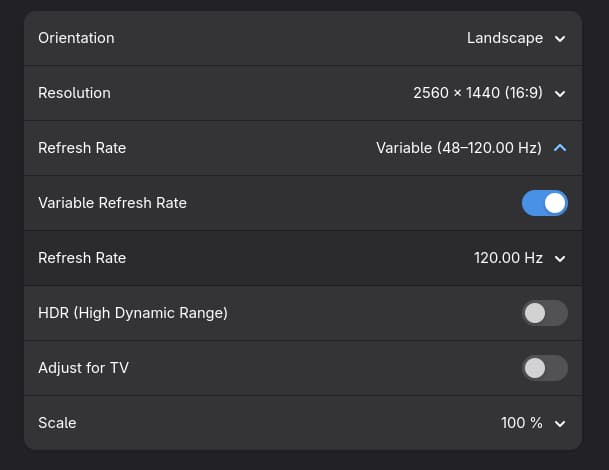The height and width of the screenshot is (470, 609).
Task: Click the Scale row label
Action: tap(57, 423)
